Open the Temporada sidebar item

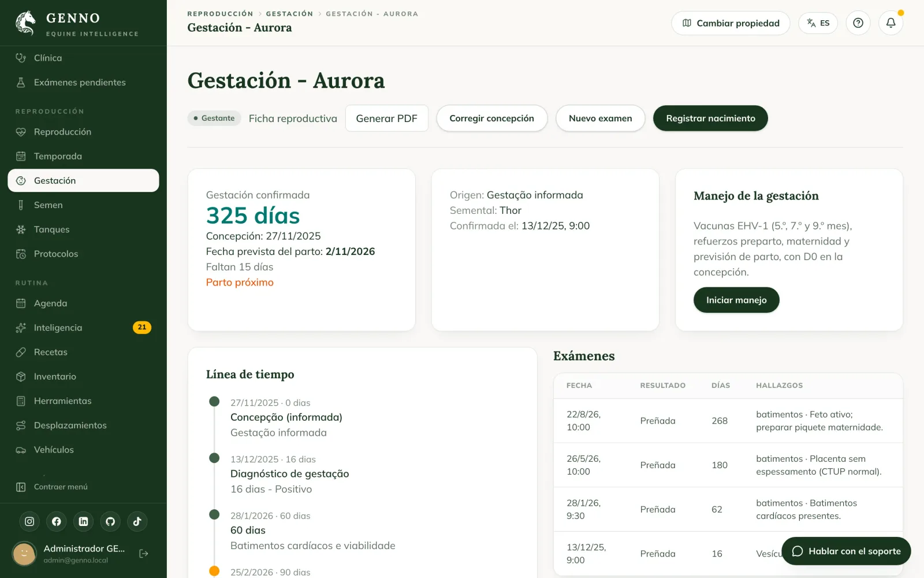click(x=83, y=156)
